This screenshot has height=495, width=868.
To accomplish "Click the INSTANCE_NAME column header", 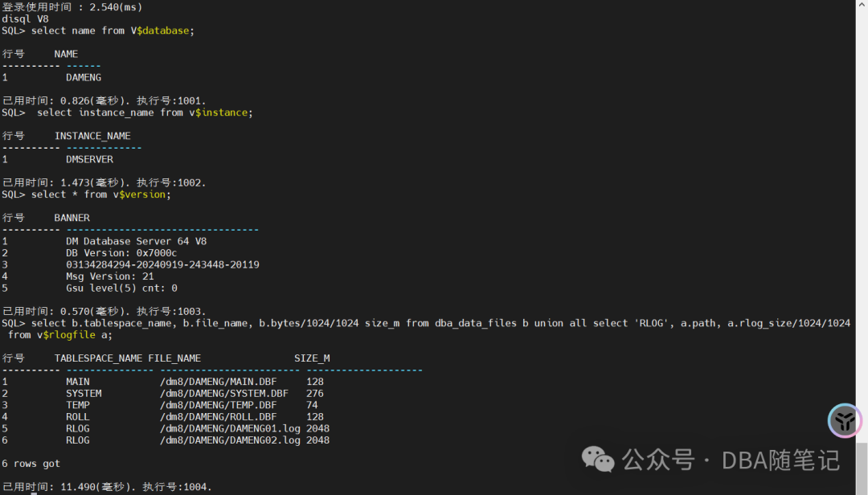I will point(92,136).
